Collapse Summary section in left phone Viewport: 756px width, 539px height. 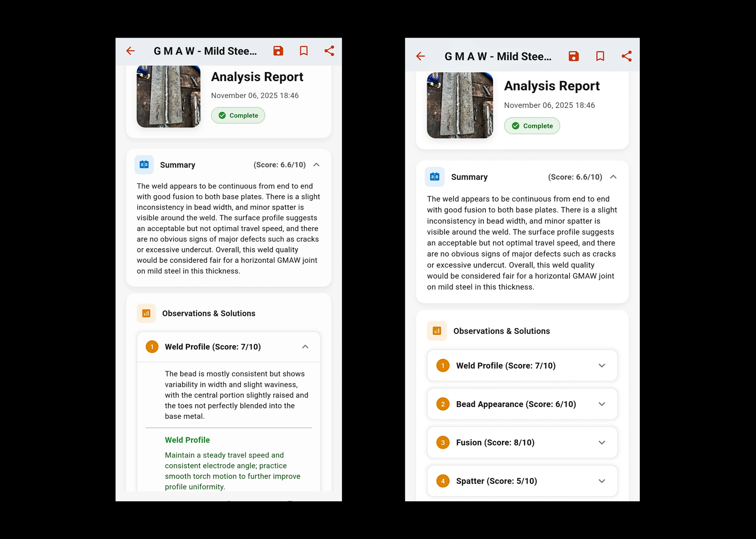click(316, 165)
